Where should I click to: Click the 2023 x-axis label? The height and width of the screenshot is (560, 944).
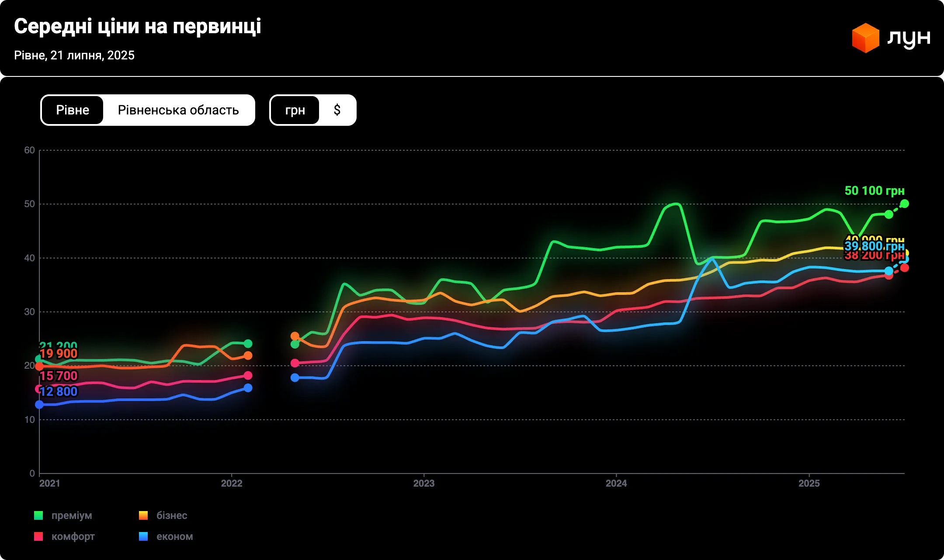(423, 483)
